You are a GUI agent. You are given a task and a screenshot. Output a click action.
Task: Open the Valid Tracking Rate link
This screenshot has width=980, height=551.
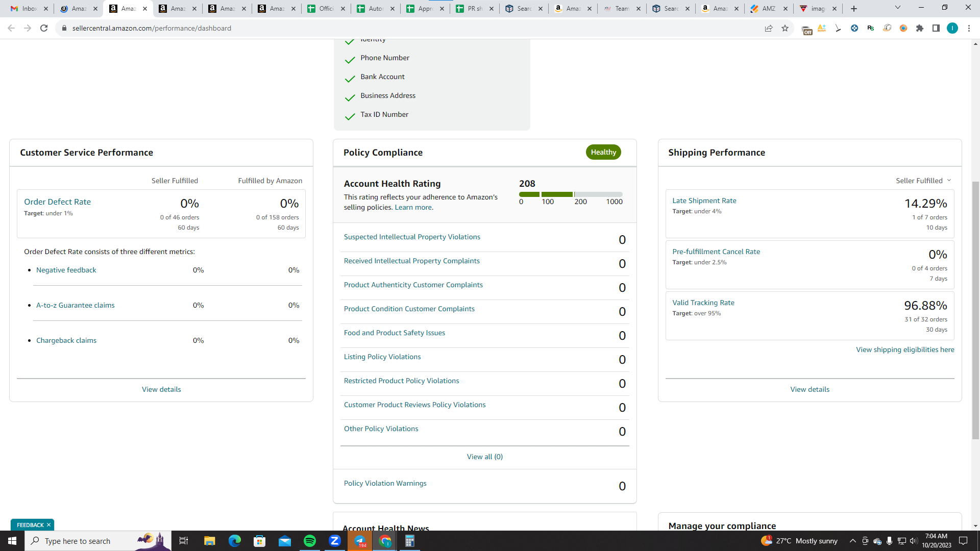pyautogui.click(x=703, y=303)
